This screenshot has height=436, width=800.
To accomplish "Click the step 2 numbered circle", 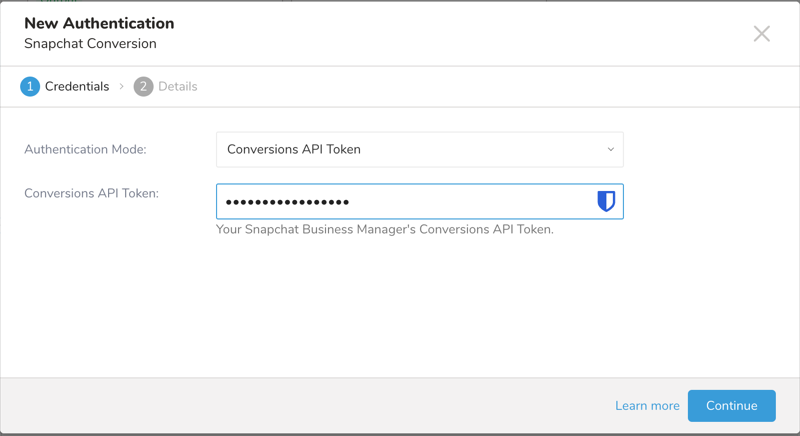I will [x=143, y=87].
